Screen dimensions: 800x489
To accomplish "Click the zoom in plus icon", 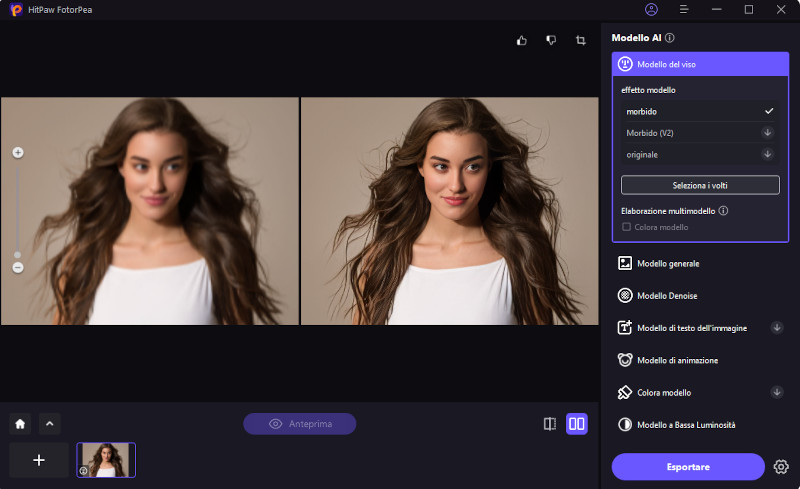I will (x=18, y=153).
